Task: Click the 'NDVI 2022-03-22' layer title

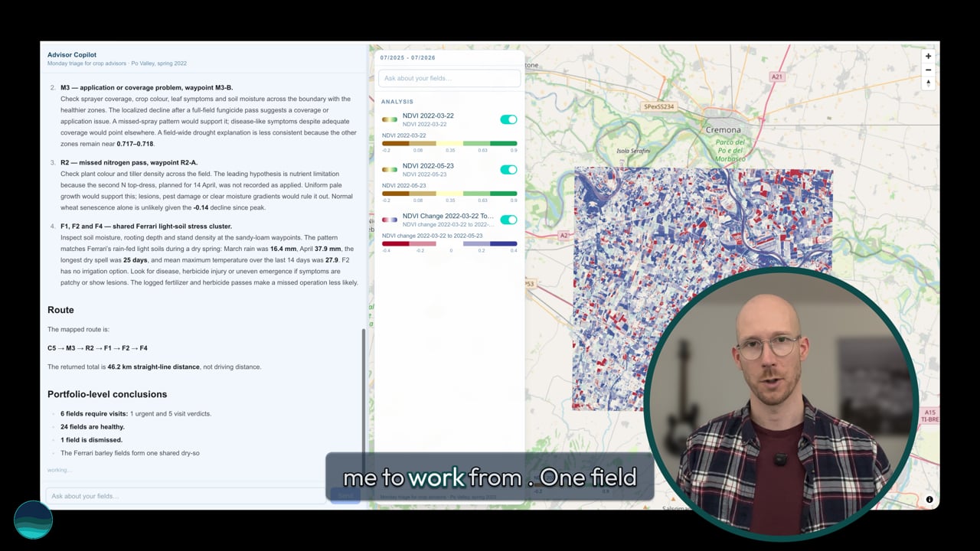Action: pyautogui.click(x=428, y=116)
